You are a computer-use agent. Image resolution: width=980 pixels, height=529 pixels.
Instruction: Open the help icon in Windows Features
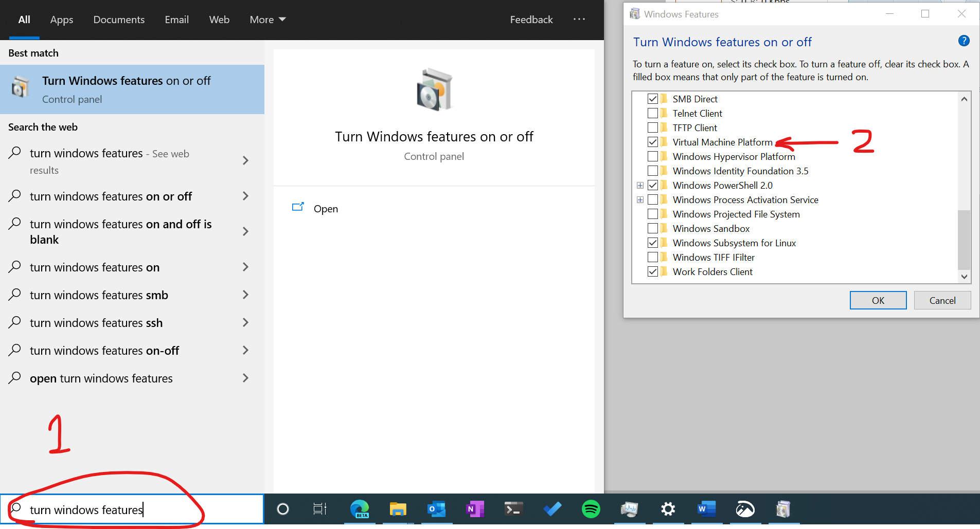pyautogui.click(x=964, y=41)
